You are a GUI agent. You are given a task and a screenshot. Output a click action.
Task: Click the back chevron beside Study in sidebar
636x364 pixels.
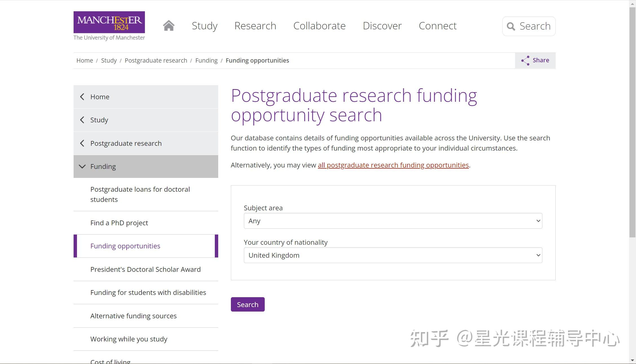[x=82, y=120]
